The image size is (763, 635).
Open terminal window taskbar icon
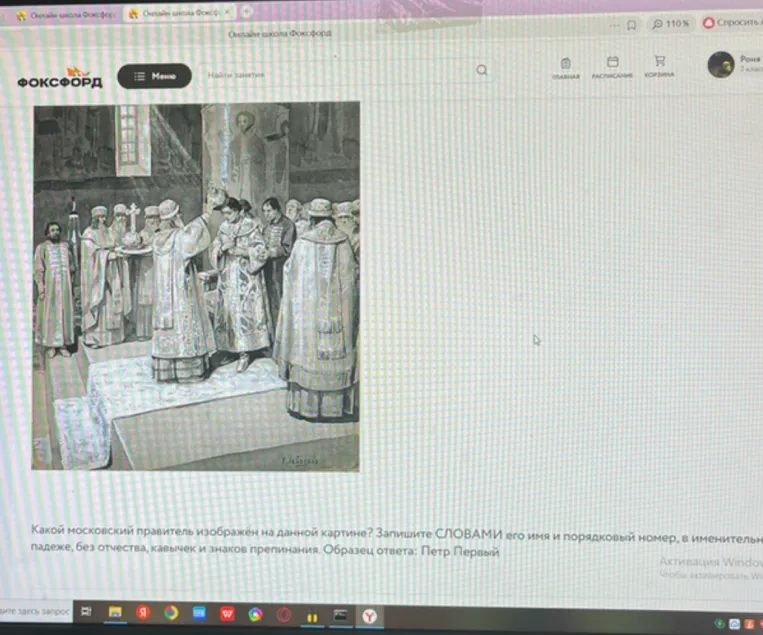[x=341, y=616]
